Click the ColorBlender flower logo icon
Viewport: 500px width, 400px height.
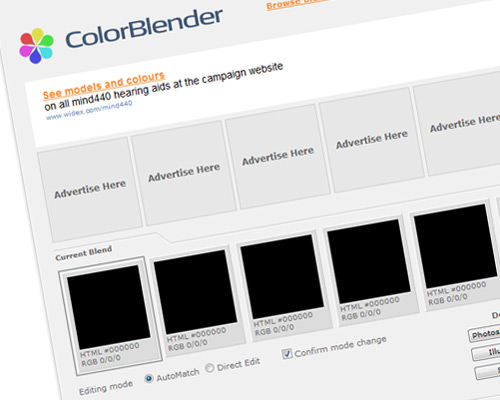[36, 46]
